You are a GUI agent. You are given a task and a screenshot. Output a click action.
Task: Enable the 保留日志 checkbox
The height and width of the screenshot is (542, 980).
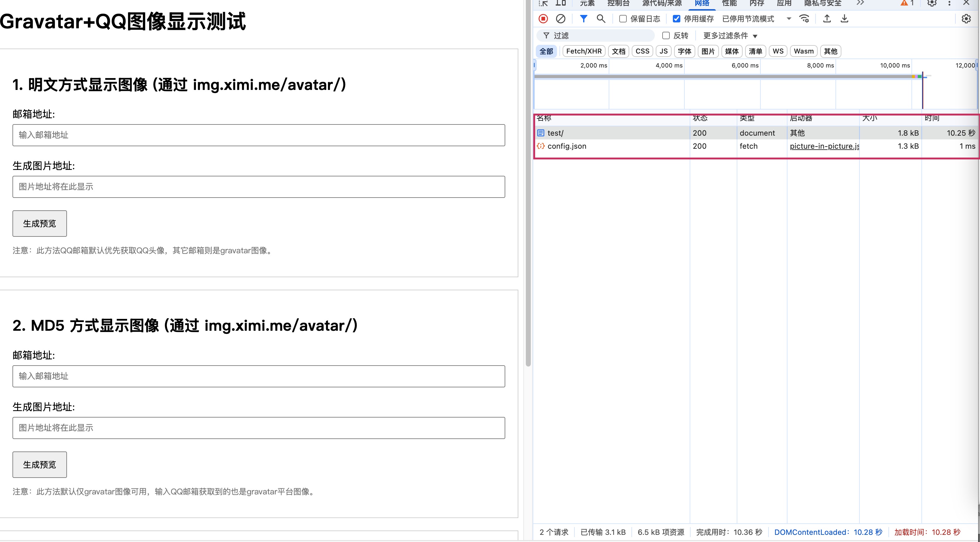coord(623,19)
